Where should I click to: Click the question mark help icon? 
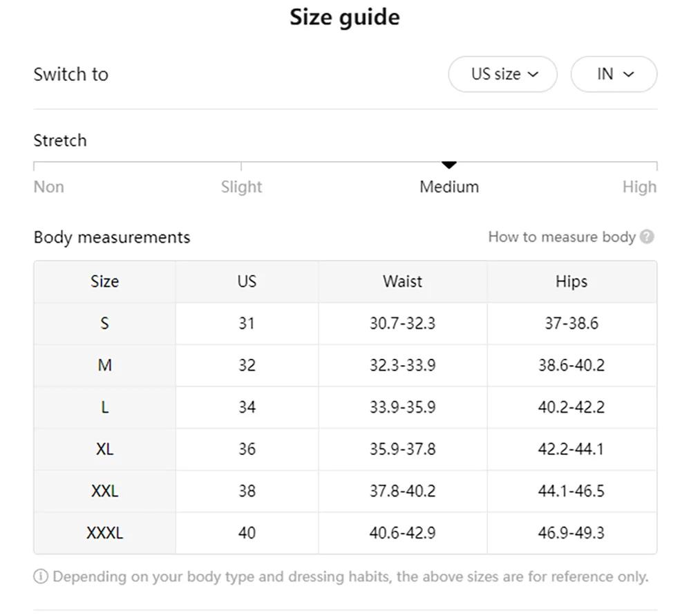(647, 236)
